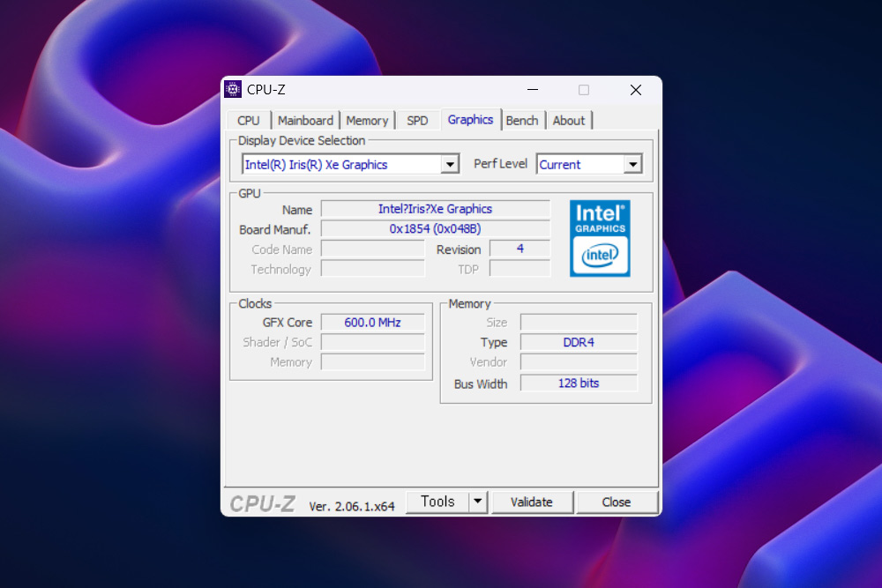Click the Perf Level label
This screenshot has width=882, height=588.
pyautogui.click(x=500, y=164)
